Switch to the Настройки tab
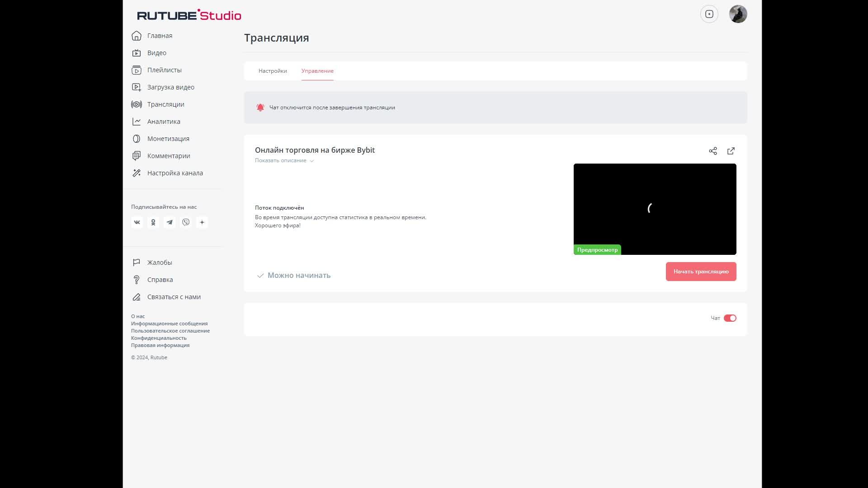 click(273, 71)
